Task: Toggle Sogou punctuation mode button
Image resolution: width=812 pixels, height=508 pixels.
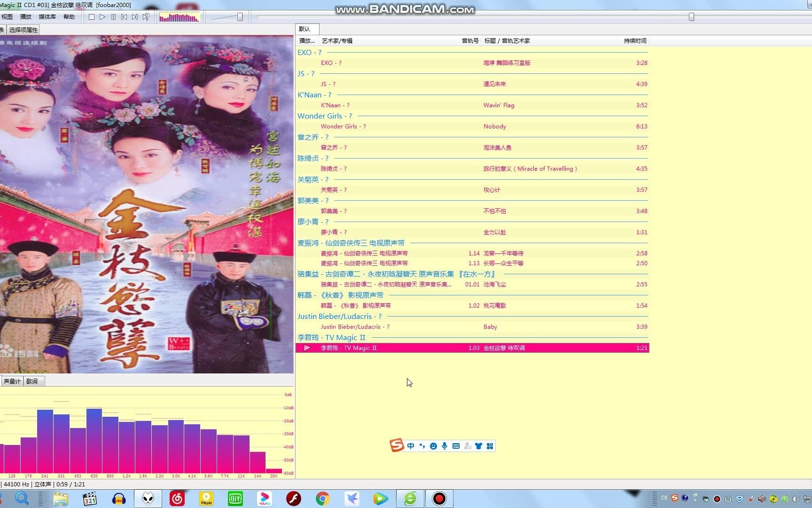Action: tap(422, 446)
